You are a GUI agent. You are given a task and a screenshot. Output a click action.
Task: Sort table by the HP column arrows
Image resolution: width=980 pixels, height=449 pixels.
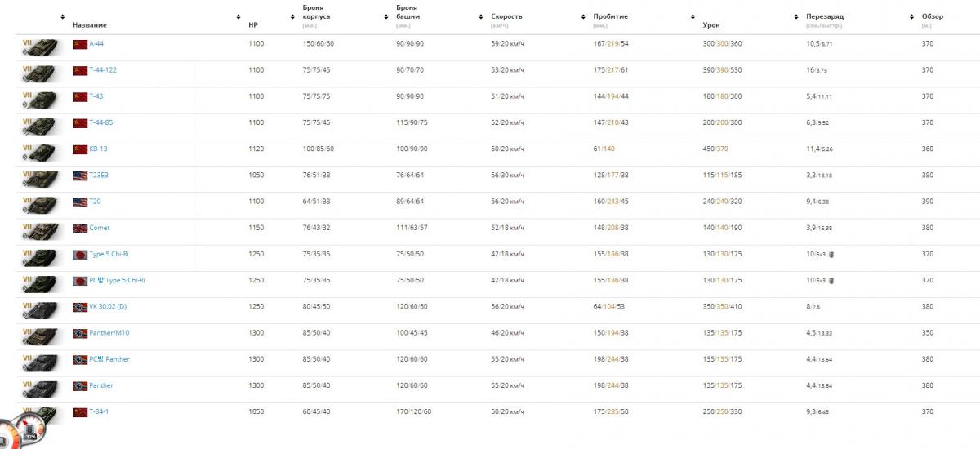(x=238, y=16)
